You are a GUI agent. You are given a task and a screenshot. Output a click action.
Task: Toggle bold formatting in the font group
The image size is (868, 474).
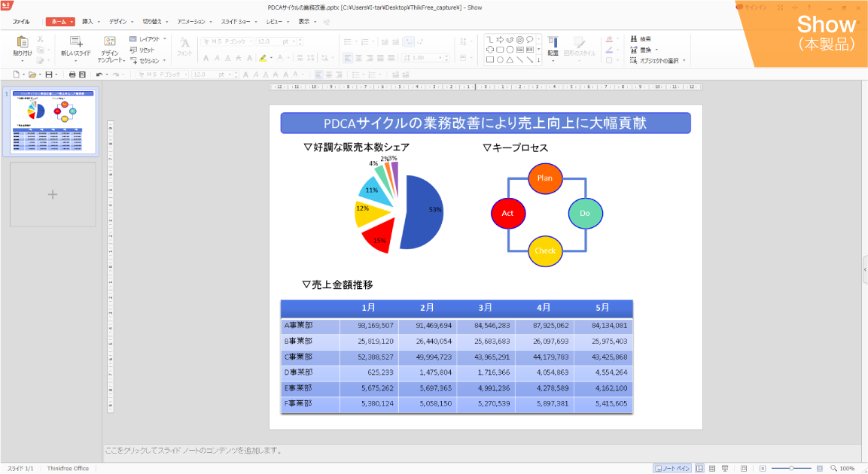[x=207, y=59]
